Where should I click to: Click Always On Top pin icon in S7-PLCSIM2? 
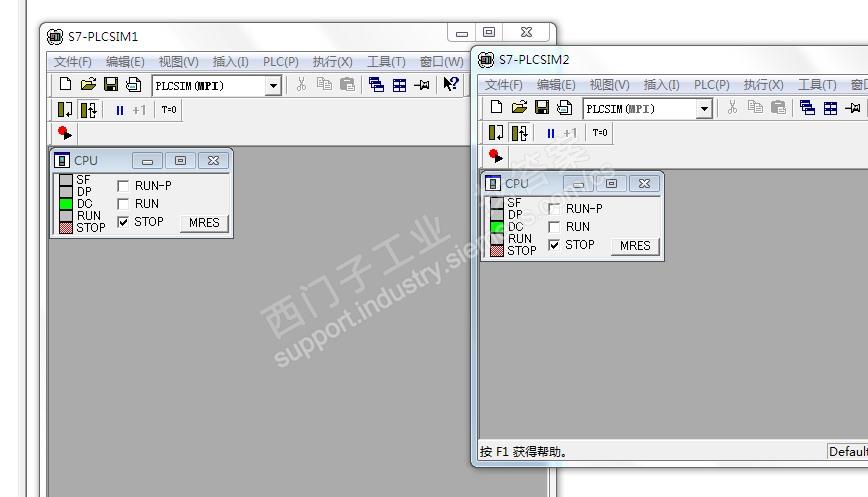[852, 108]
